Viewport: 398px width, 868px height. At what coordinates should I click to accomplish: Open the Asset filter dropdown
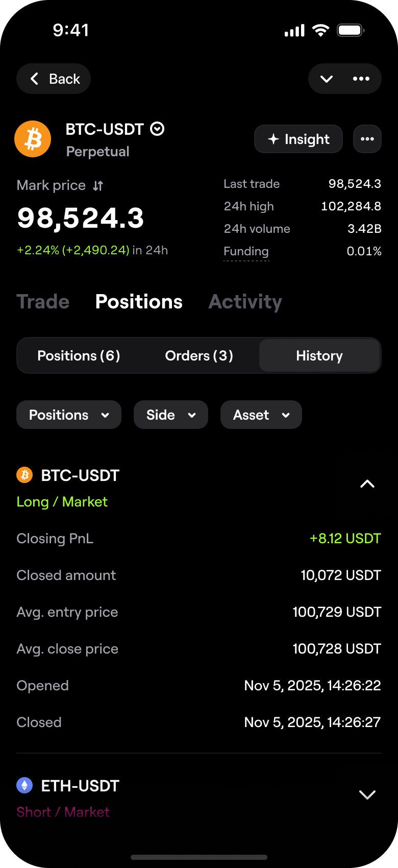[x=261, y=415]
